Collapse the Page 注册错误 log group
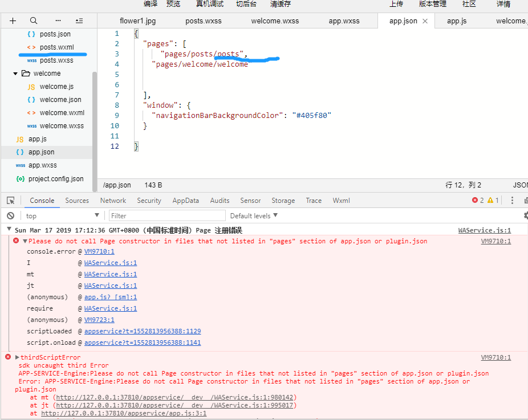Viewport: 528px width, 420px height. tap(9, 230)
